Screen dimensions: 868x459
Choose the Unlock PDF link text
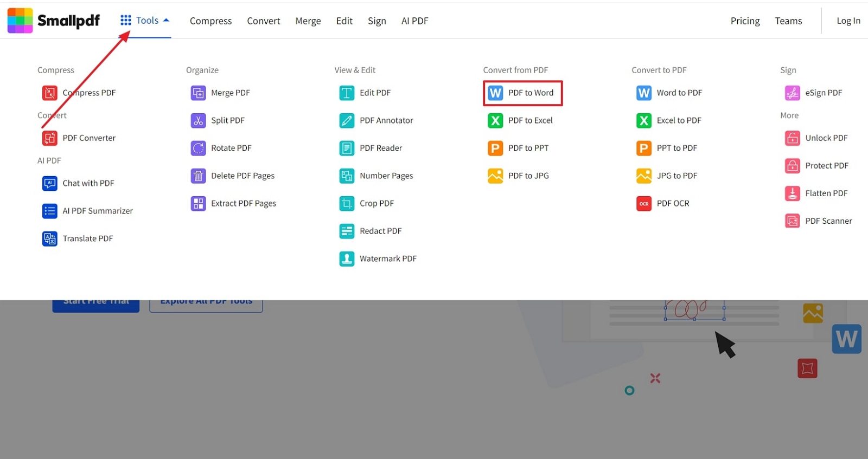[x=826, y=138]
